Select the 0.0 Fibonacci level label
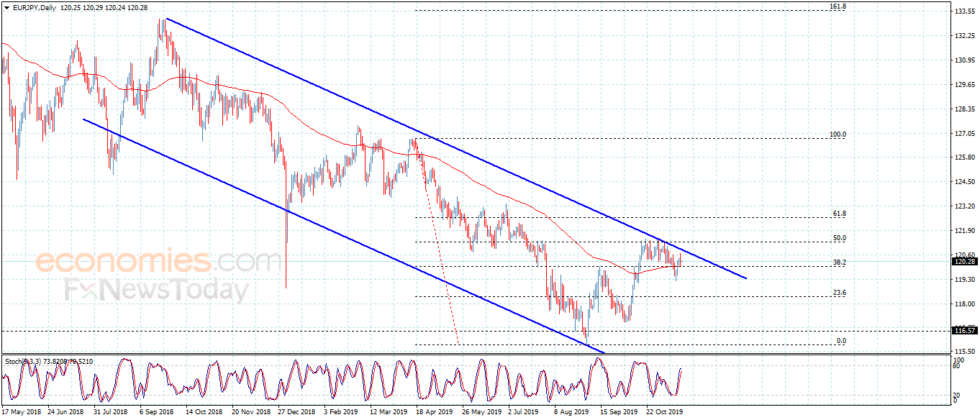The width and height of the screenshot is (980, 420). pos(841,341)
